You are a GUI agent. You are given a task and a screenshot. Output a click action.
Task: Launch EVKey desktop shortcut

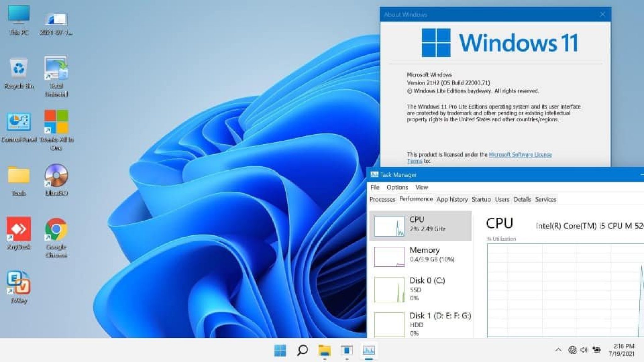click(19, 287)
